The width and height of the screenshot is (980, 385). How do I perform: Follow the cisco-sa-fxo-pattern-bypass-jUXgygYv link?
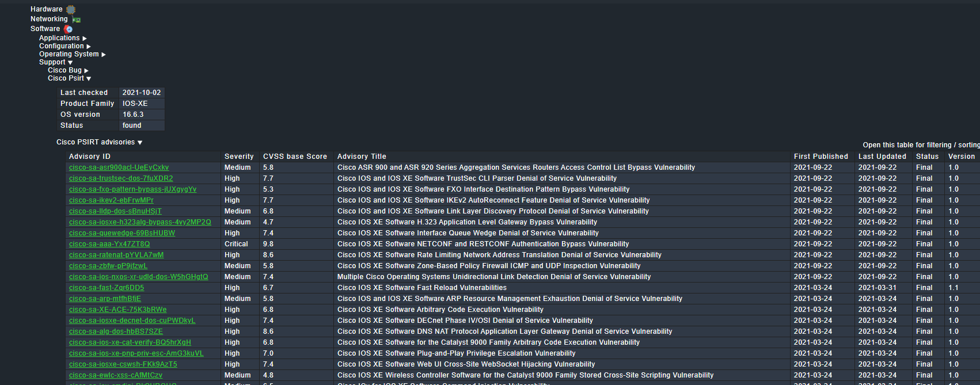point(132,189)
